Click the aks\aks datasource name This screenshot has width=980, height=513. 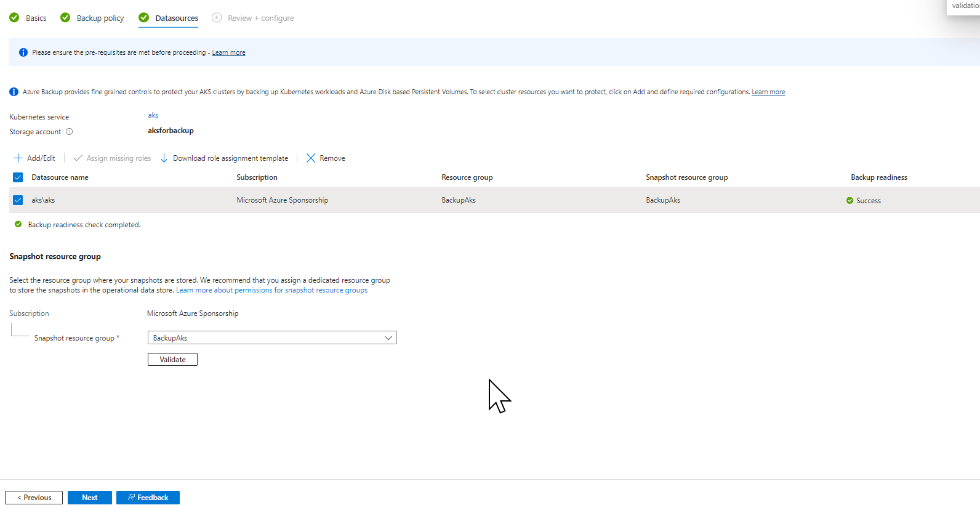(x=43, y=200)
